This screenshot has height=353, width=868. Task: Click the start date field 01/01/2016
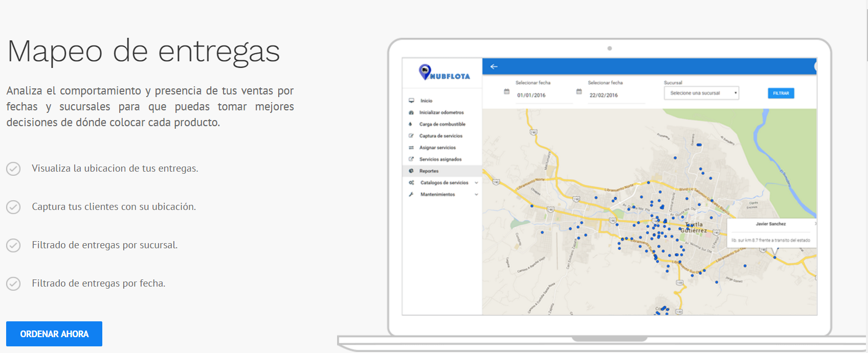543,96
